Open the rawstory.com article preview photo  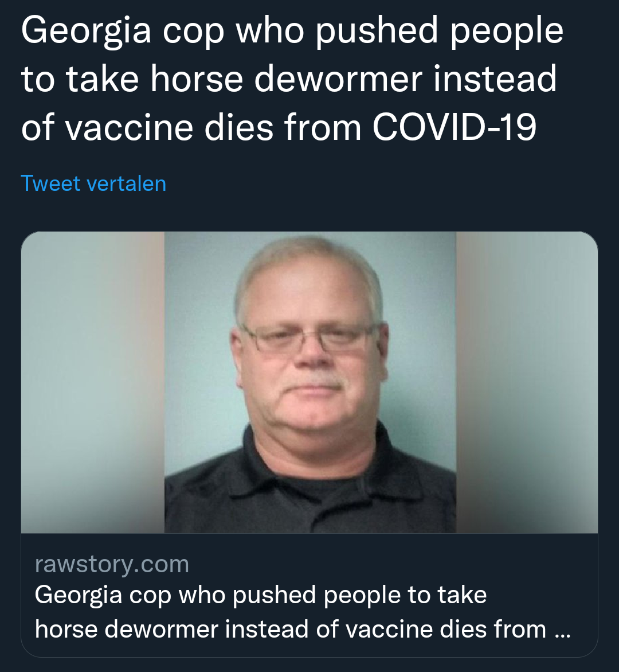pos(309,382)
